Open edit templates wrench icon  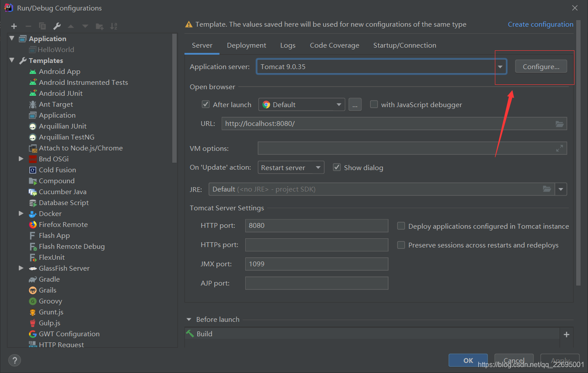[x=57, y=26]
